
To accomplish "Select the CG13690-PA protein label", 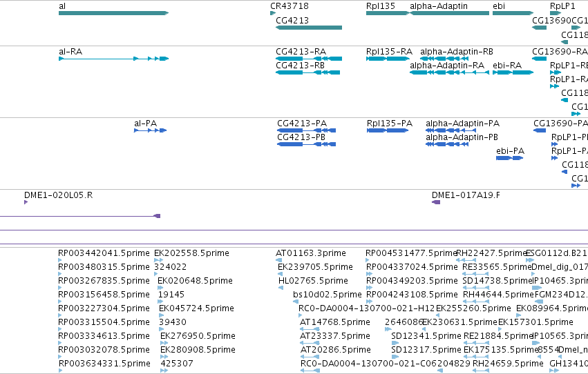I will (x=560, y=124).
